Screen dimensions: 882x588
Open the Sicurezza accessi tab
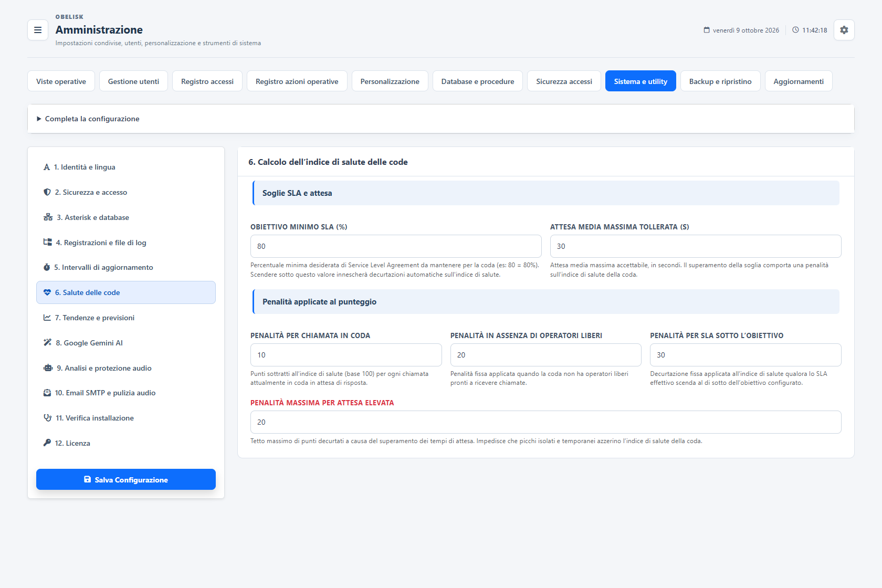pos(564,81)
